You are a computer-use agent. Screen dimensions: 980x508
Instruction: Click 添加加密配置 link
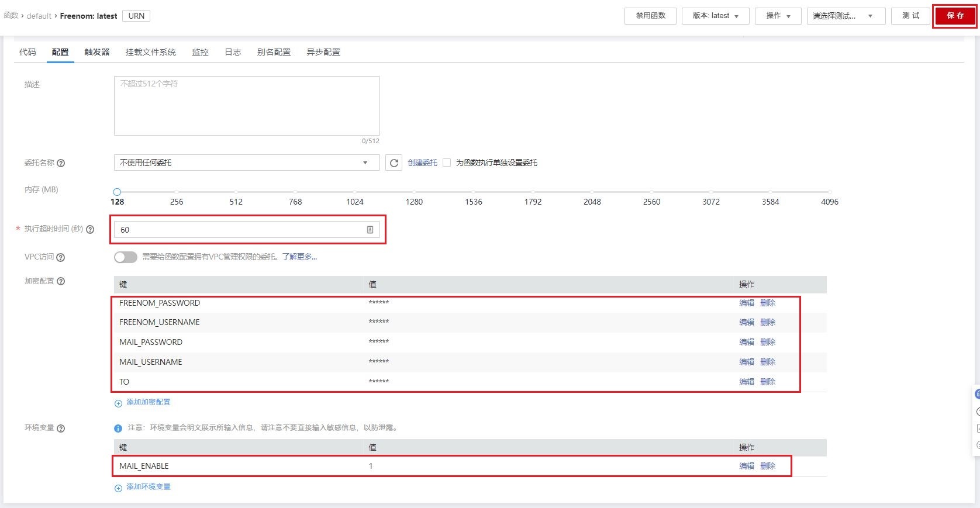(x=149, y=402)
